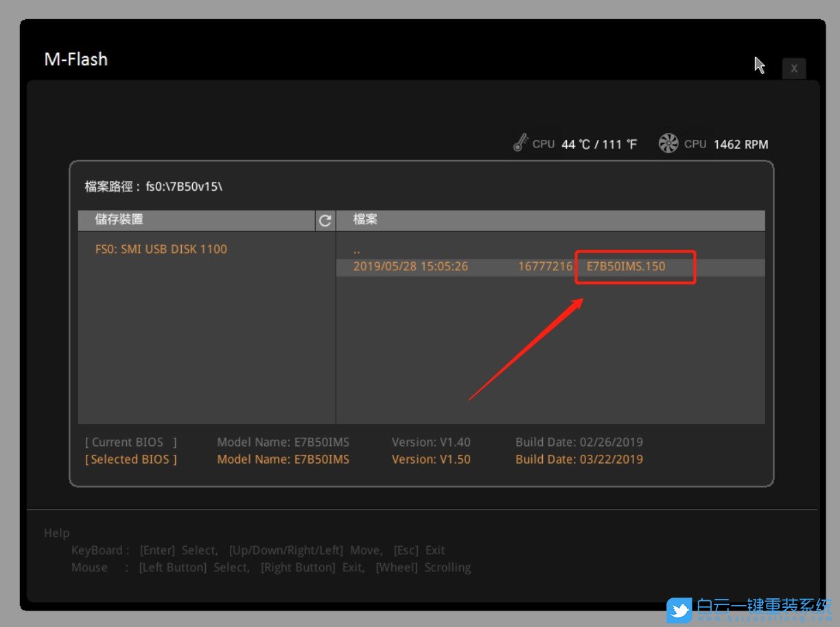
Task: Click the 1462 RPM fan reading
Action: pos(740,144)
